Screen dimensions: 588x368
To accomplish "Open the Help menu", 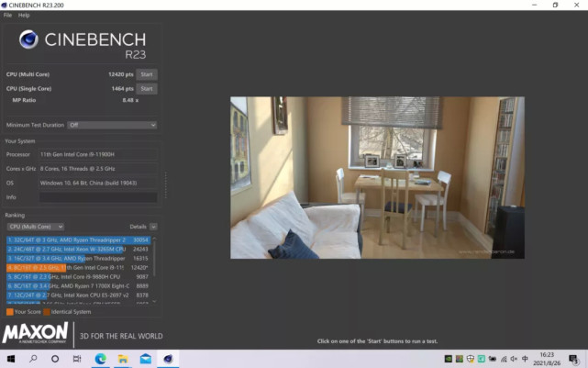I will click(x=24, y=15).
